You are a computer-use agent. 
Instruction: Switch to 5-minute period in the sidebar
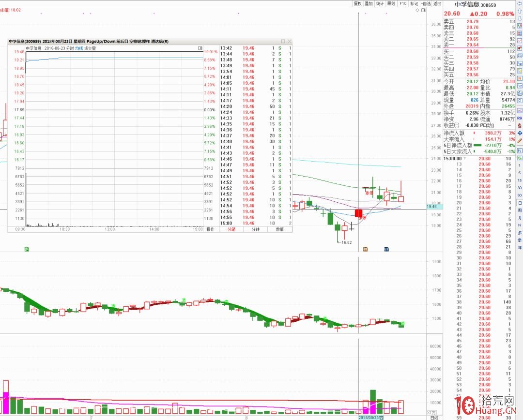tap(519, 173)
